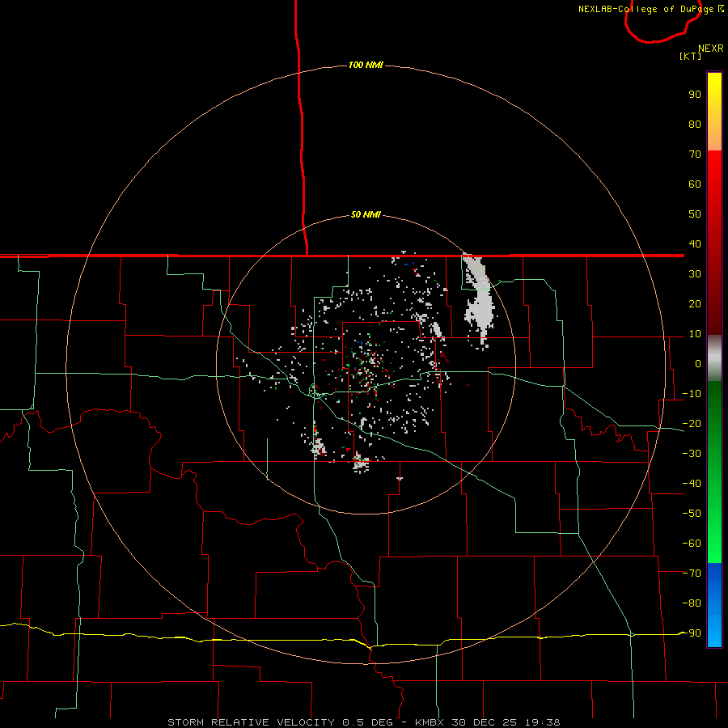Click the -40 value on velocity scale
The width and height of the screenshot is (728, 728).
coord(692,484)
